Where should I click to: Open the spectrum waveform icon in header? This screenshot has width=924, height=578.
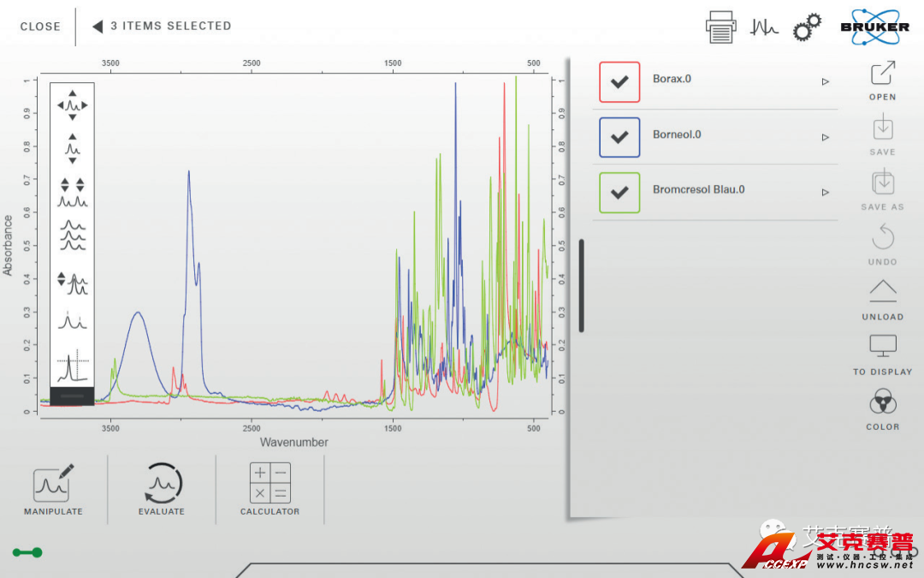coord(764,27)
